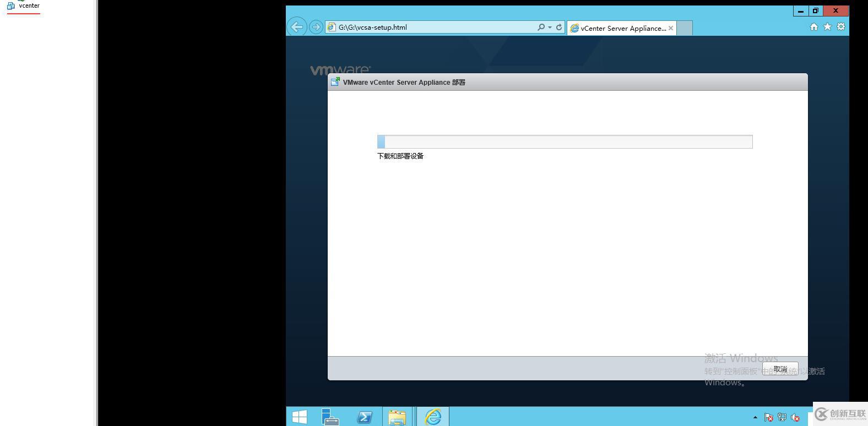This screenshot has width=868, height=426.
Task: Open a new blank browser tab
Action: click(x=684, y=28)
